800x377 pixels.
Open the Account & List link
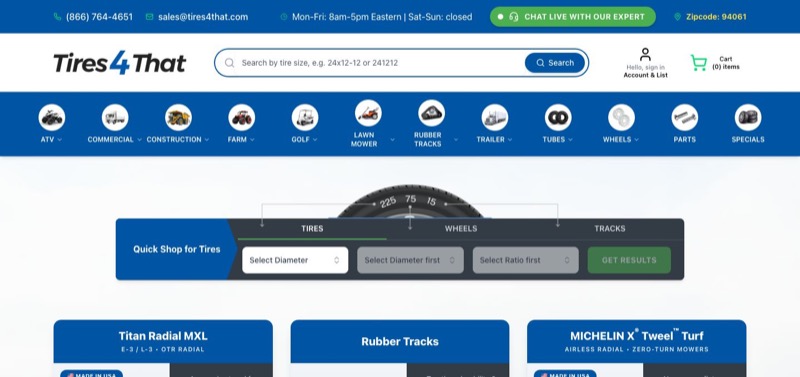pos(645,75)
